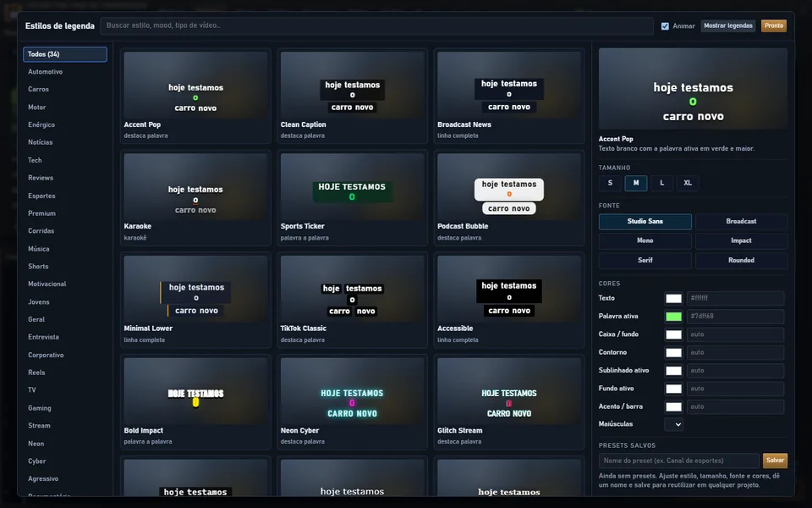Open the Texto color swatch
Screen dimensions: 812x508
tap(673, 298)
